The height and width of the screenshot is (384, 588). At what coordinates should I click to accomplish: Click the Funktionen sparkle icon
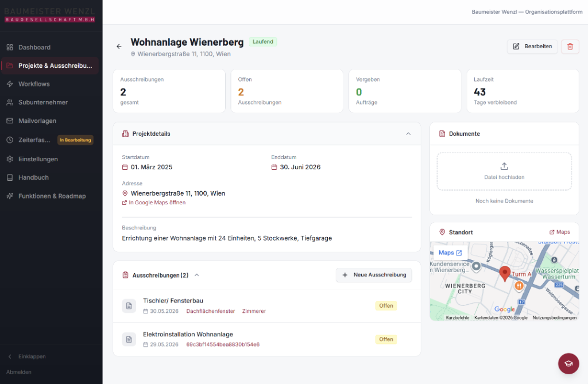(x=10, y=196)
